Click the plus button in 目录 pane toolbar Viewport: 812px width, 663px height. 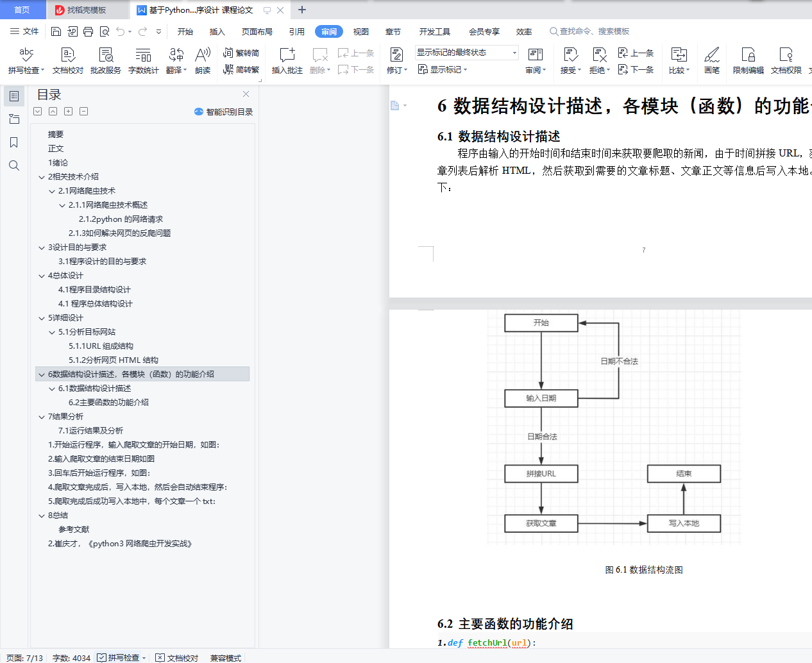(x=69, y=112)
